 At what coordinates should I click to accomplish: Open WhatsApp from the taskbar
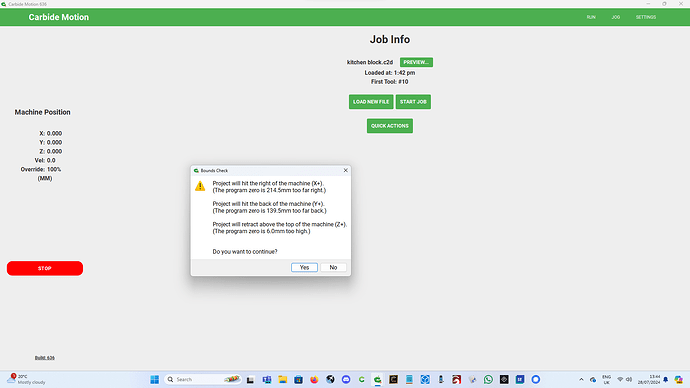[x=488, y=379]
